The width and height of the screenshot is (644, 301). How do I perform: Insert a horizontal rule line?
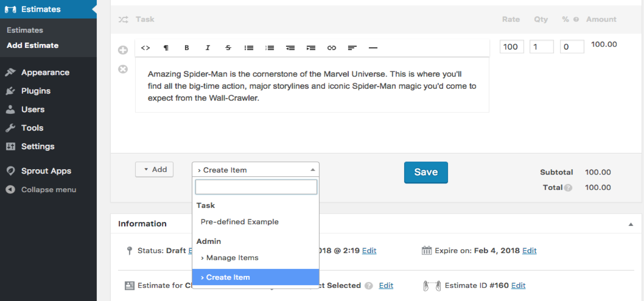pos(373,48)
